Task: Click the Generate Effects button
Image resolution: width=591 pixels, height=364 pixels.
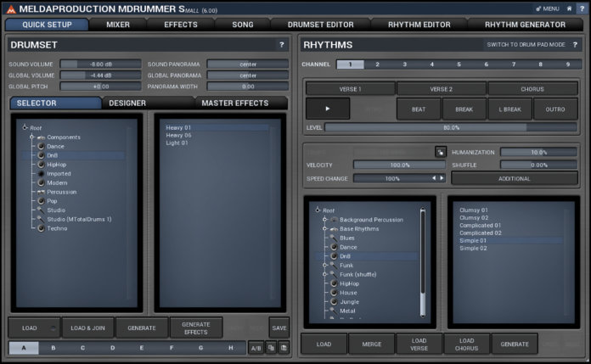Action: coord(196,328)
